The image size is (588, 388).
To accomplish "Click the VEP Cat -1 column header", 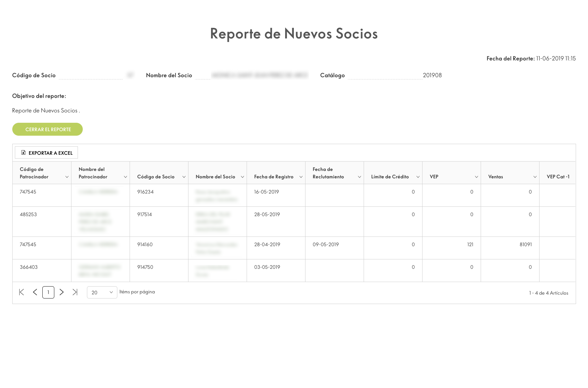I will click(558, 177).
